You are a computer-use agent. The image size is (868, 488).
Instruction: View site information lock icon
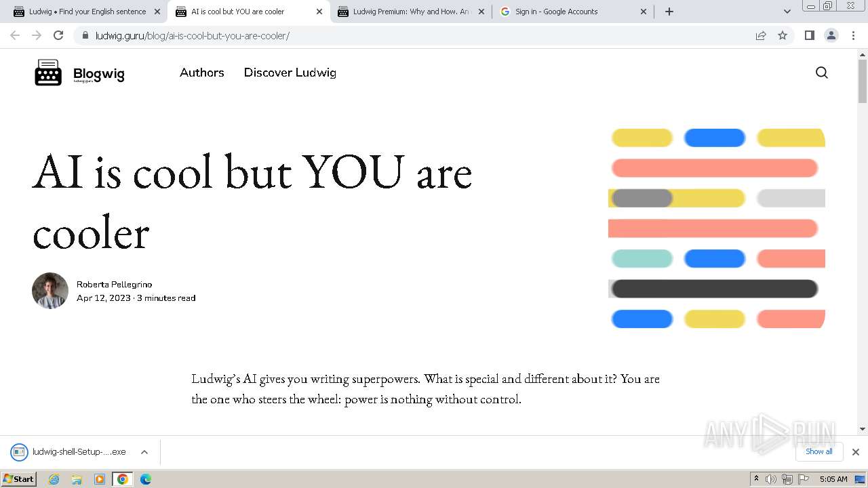[85, 35]
